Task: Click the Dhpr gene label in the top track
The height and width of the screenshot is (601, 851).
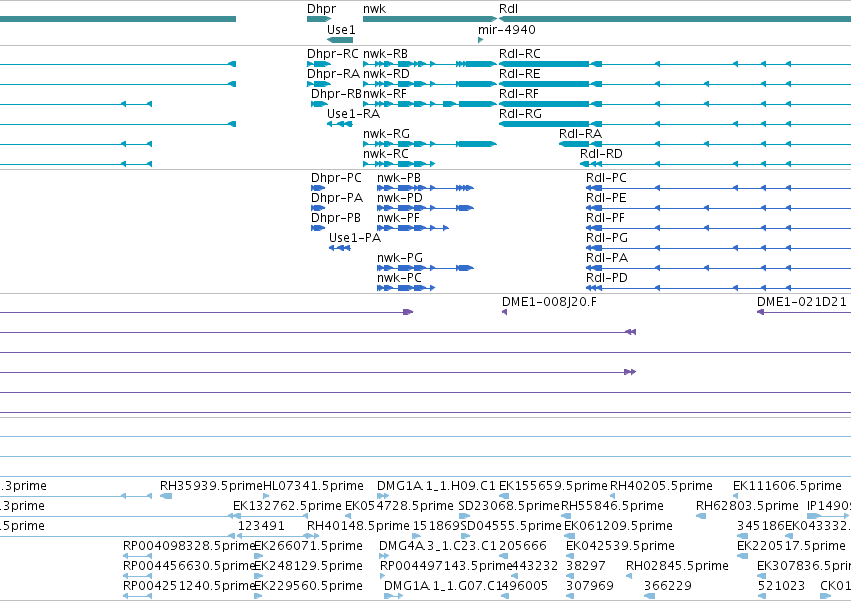Action: [321, 9]
